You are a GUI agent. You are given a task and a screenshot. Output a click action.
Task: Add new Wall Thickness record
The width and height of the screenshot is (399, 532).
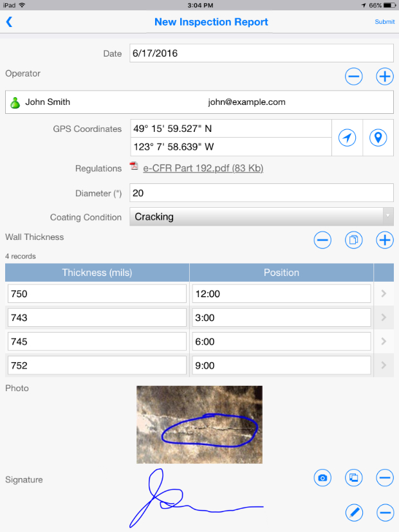click(x=385, y=240)
